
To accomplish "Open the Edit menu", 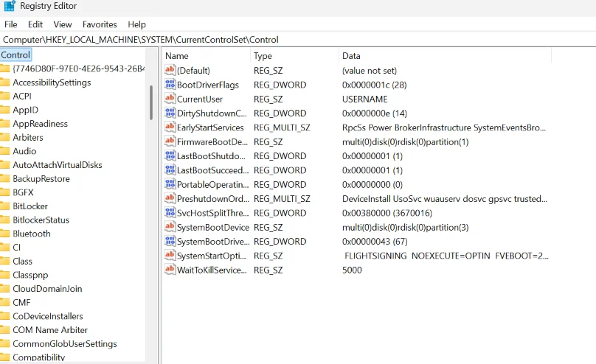I will click(35, 24).
